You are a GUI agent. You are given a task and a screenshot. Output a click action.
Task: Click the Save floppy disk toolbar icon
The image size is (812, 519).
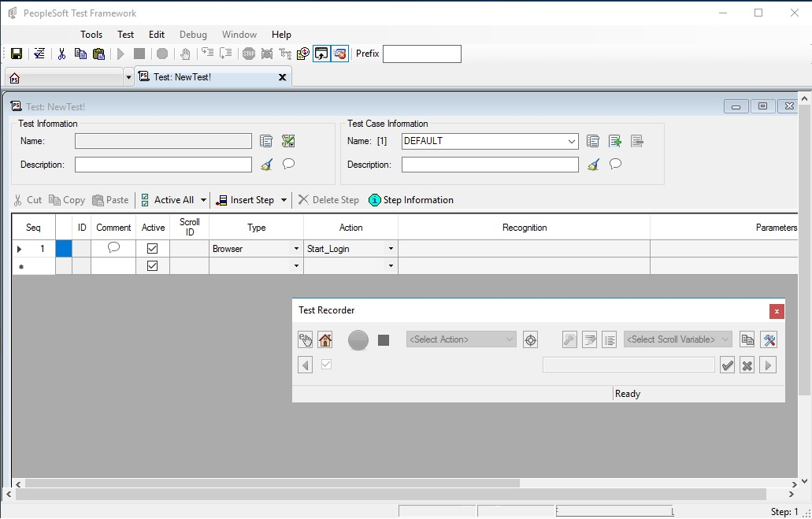click(16, 54)
